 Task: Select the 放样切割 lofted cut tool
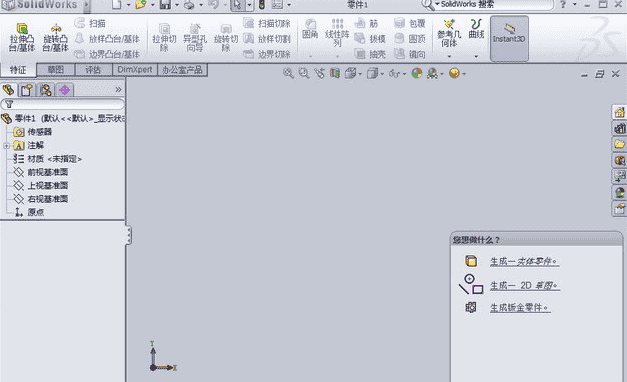267,39
